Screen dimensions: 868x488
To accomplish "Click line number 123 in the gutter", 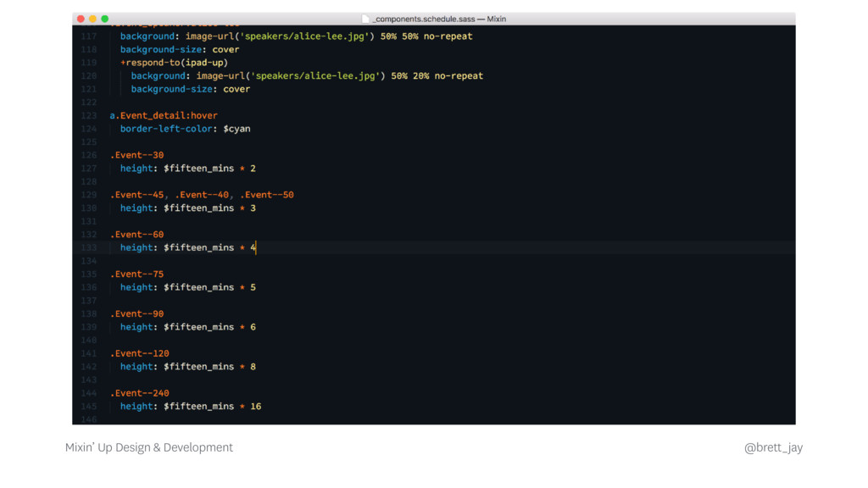I will [x=88, y=115].
